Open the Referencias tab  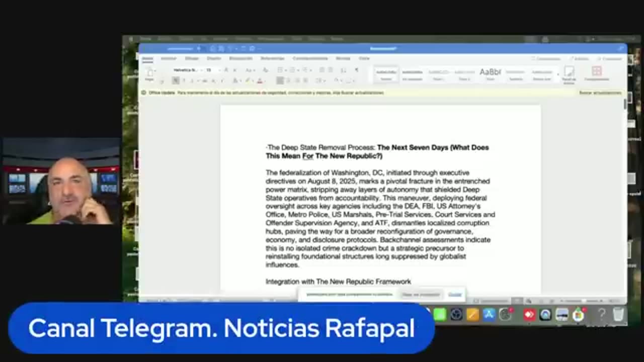coord(272,58)
